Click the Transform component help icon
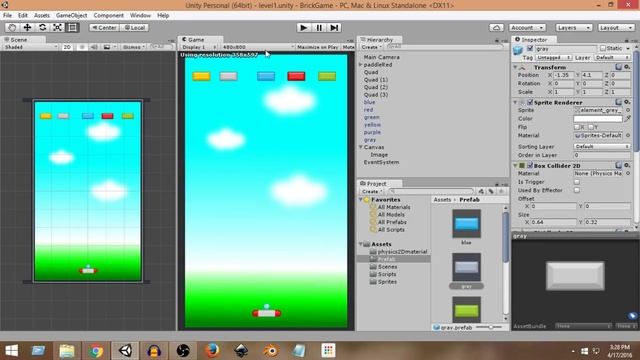This screenshot has width=640, height=360. (x=619, y=67)
